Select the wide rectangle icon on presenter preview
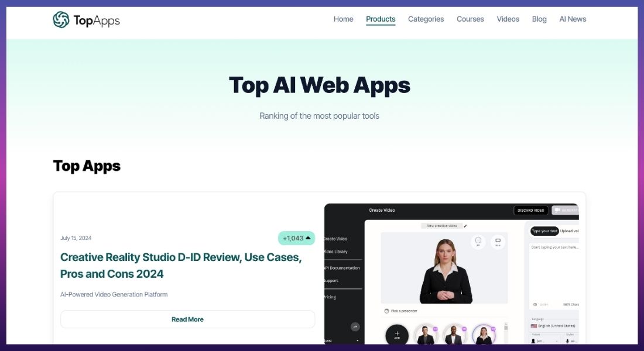Screen dimensions: 644x351 [498, 242]
